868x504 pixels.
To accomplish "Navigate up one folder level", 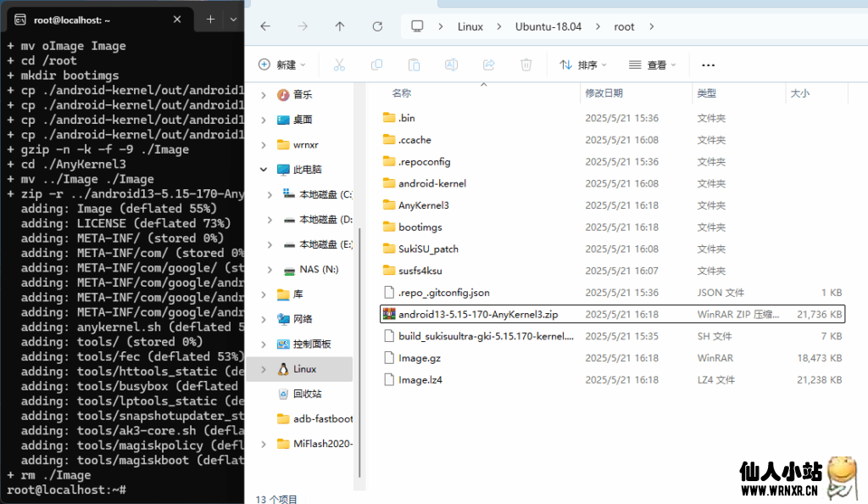I will [339, 26].
